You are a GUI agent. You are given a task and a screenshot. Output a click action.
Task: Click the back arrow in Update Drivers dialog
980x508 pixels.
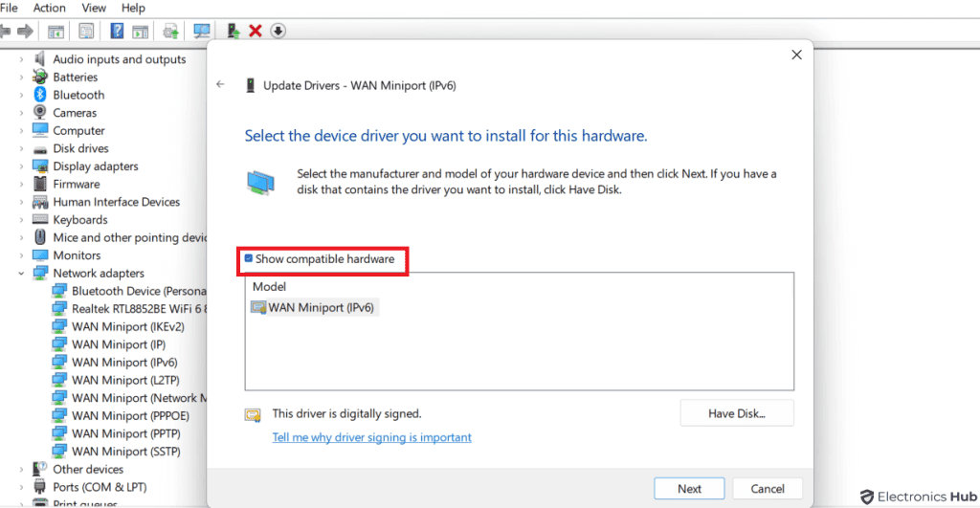(x=220, y=84)
